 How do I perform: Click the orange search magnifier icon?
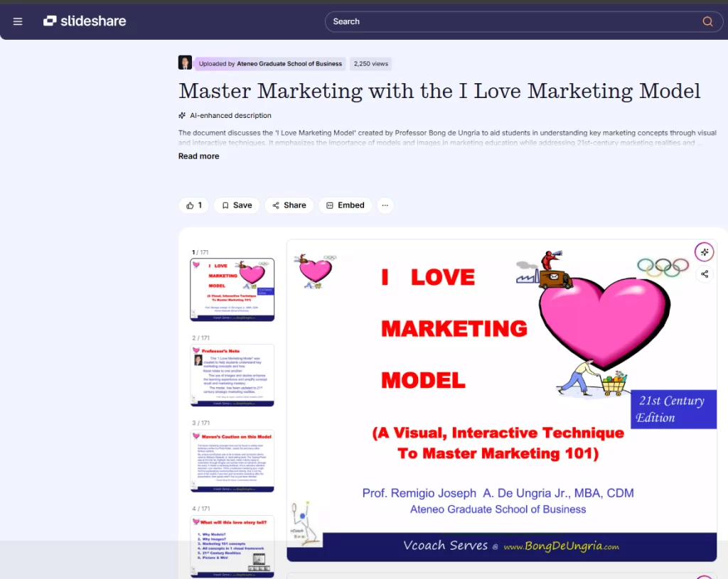click(707, 21)
